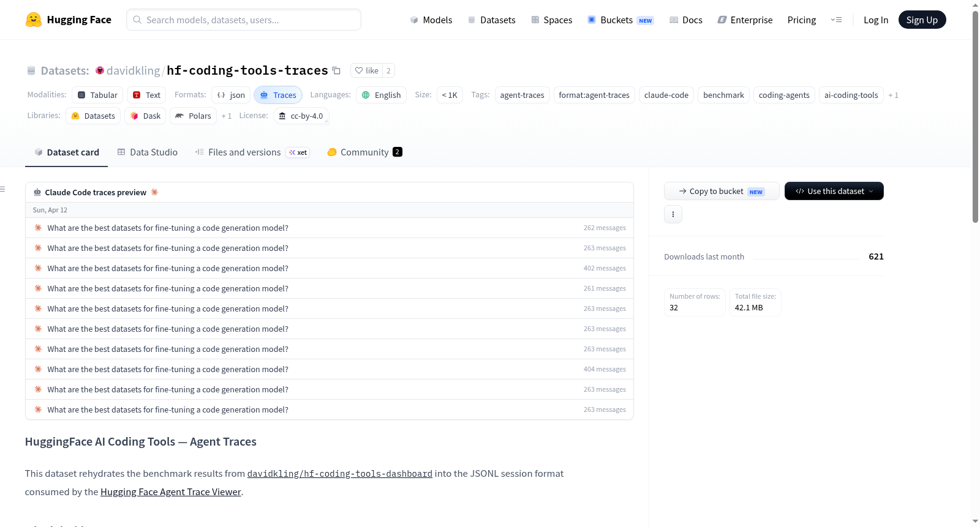This screenshot has width=980, height=527.
Task: Open Enterprise in the top navigation
Action: 745,20
